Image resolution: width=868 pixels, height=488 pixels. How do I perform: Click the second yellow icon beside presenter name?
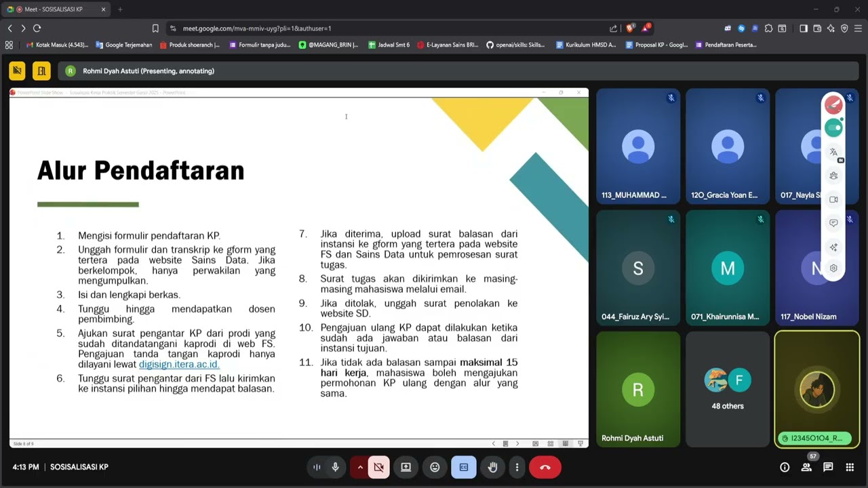41,70
